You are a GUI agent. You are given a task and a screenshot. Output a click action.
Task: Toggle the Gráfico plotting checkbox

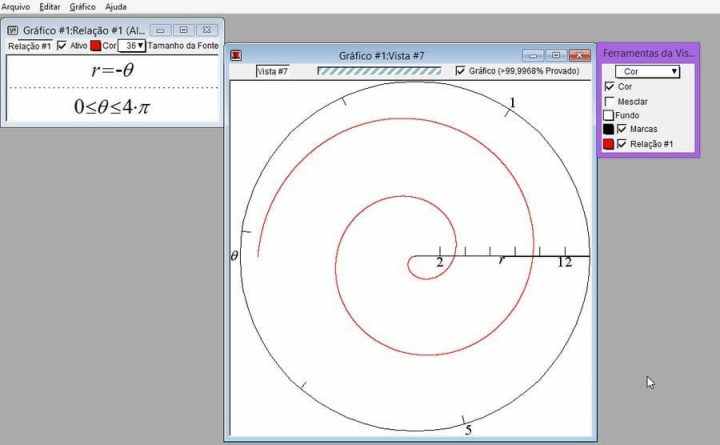pyautogui.click(x=460, y=71)
